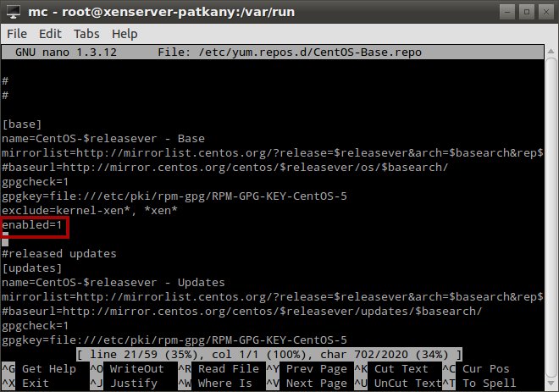Click the #released updates comment line
This screenshot has height=392, width=559.
coord(58,254)
